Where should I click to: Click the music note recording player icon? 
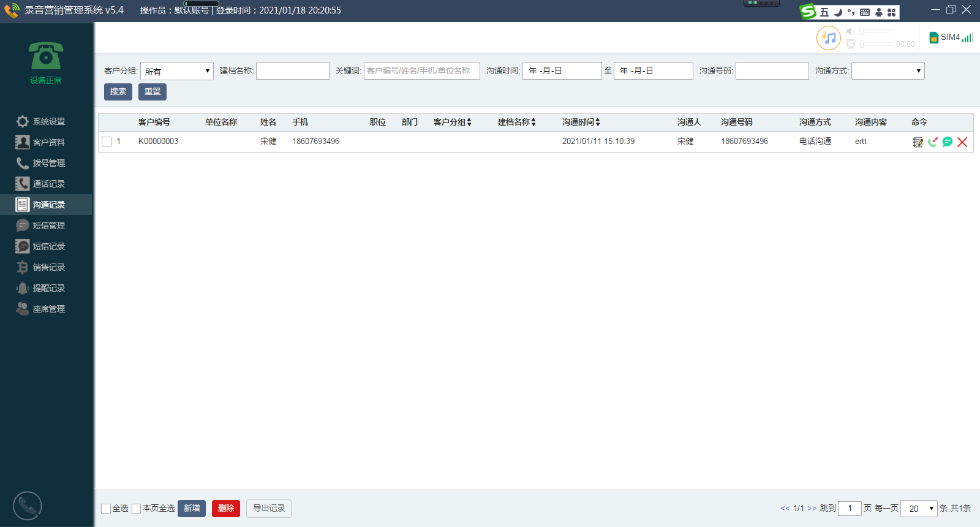point(829,38)
